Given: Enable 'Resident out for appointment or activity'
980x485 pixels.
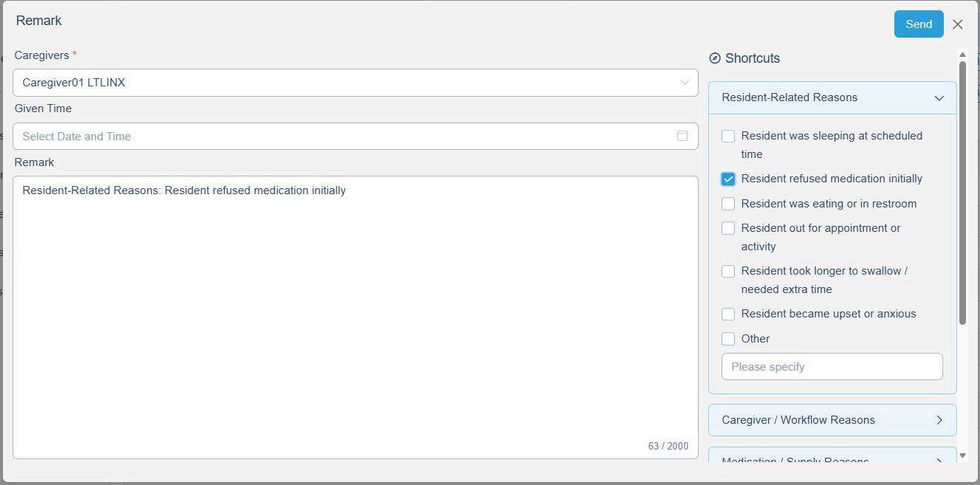Looking at the screenshot, I should coord(728,229).
